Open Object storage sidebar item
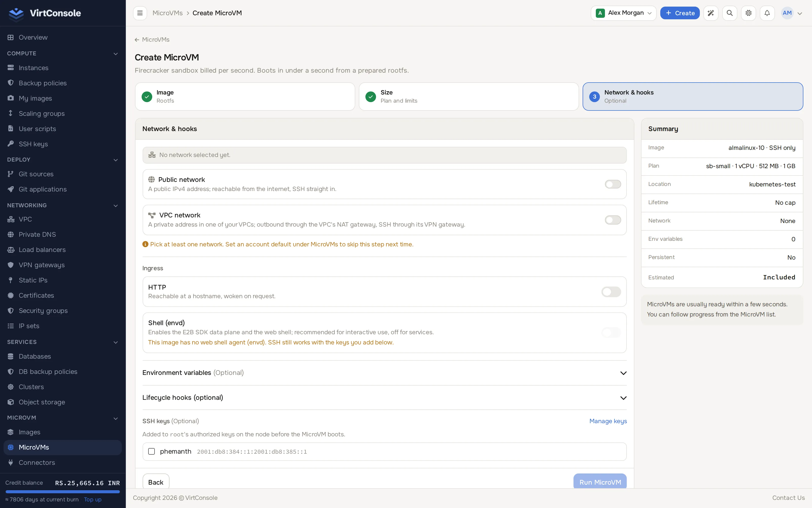Viewport: 812px width, 508px height. (63, 402)
